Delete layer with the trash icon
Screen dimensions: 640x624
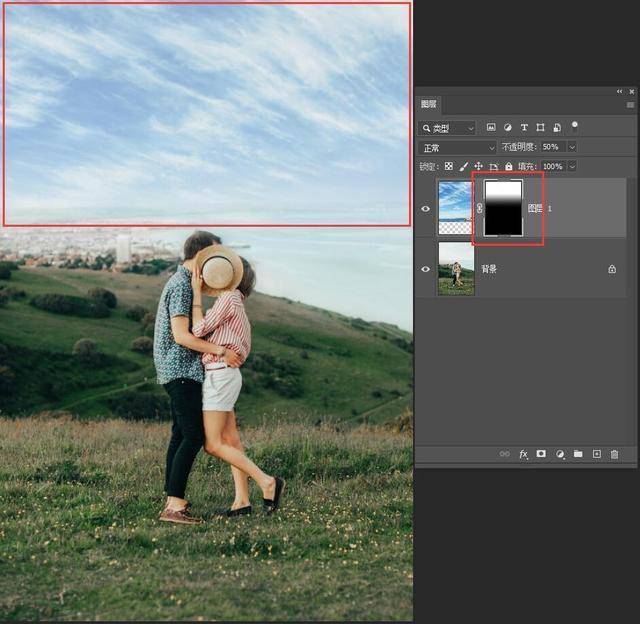click(615, 454)
